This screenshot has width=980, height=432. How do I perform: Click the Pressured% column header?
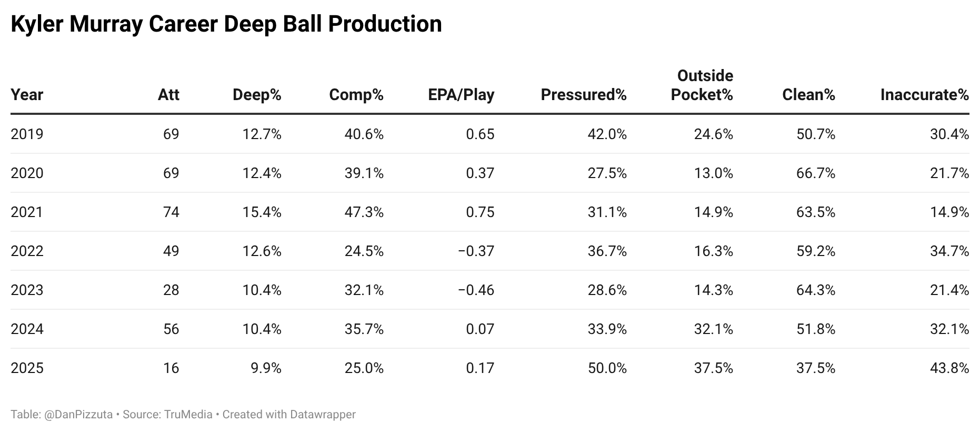[584, 95]
